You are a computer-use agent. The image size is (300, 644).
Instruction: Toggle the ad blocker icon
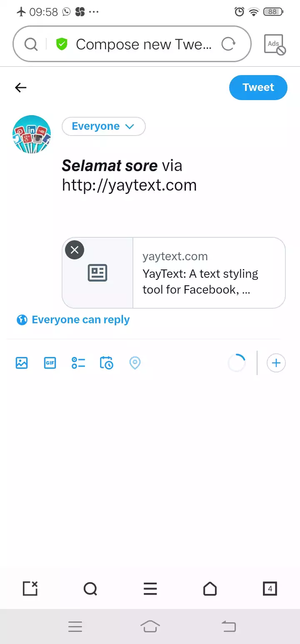pyautogui.click(x=275, y=44)
